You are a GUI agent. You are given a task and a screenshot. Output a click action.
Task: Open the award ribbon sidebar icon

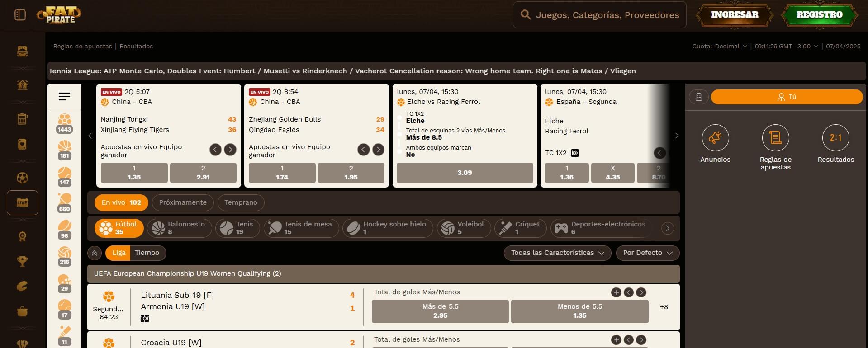pyautogui.click(x=22, y=236)
